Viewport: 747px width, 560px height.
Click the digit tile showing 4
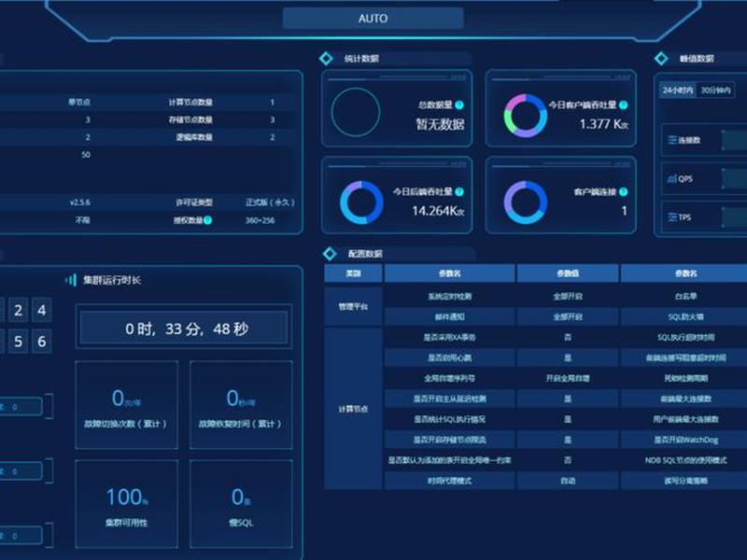(x=42, y=311)
